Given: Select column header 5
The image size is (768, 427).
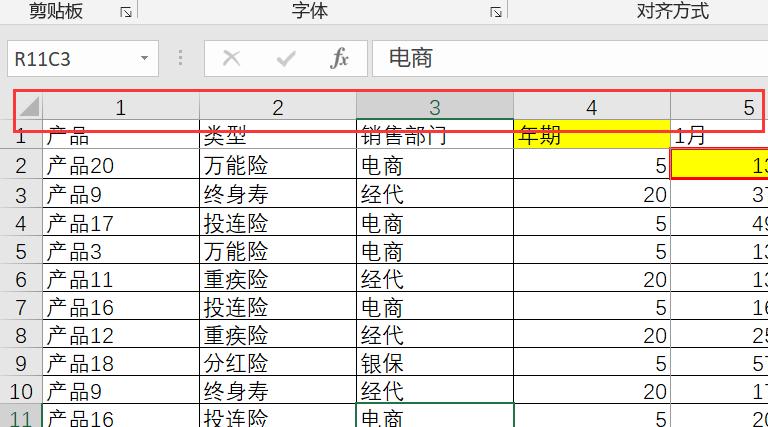Looking at the screenshot, I should coord(719,107).
